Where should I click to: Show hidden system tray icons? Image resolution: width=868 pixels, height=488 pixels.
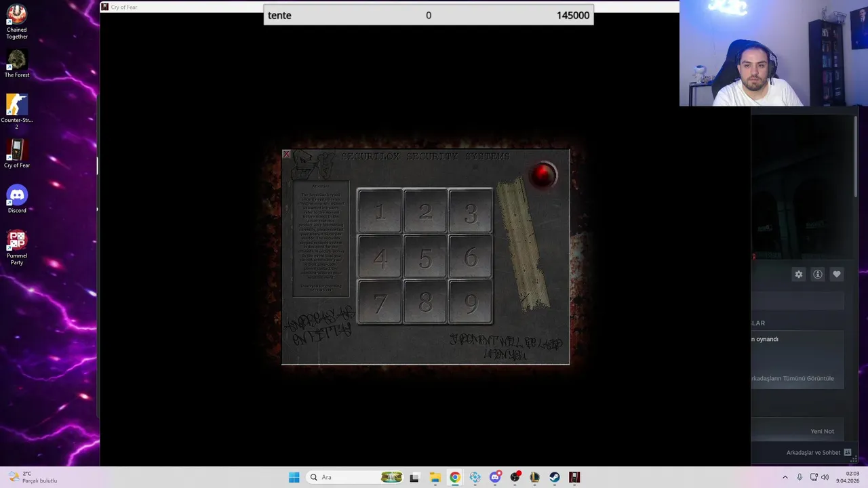click(x=785, y=477)
